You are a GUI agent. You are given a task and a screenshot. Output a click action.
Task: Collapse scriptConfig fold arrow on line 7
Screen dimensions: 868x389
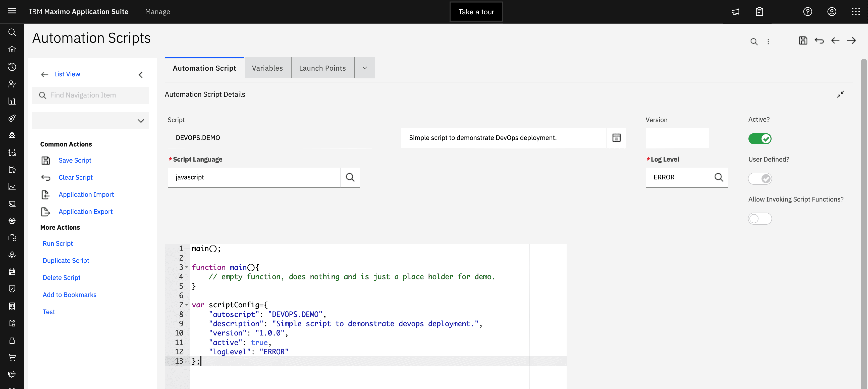coord(186,304)
